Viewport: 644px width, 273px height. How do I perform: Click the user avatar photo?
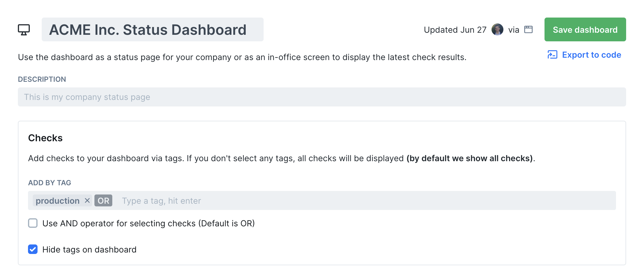pyautogui.click(x=497, y=29)
